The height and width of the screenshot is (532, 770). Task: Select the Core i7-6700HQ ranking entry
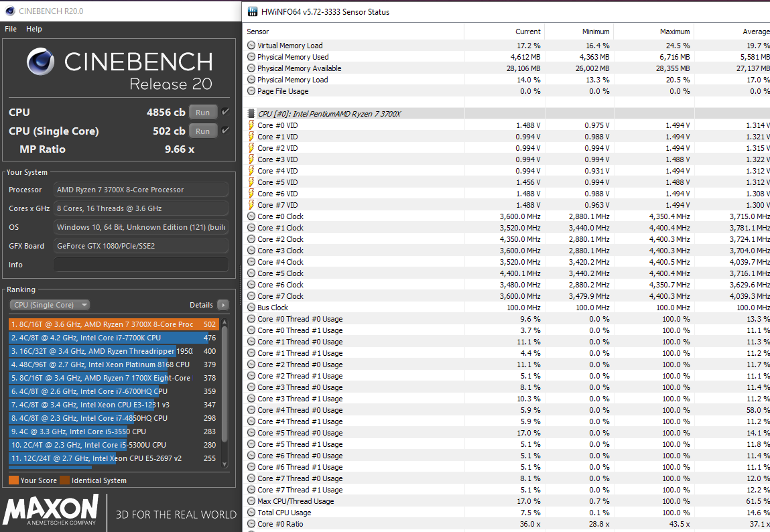coord(113,392)
